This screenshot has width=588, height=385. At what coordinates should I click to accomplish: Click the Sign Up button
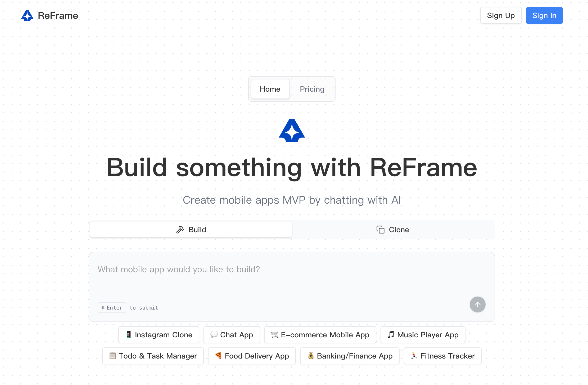(501, 16)
